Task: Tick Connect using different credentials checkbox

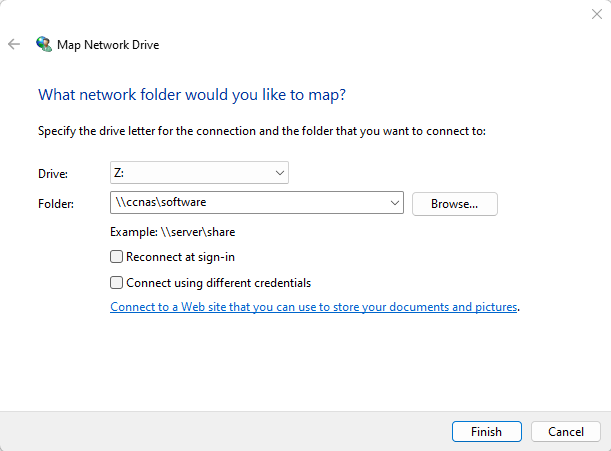Action: click(117, 283)
